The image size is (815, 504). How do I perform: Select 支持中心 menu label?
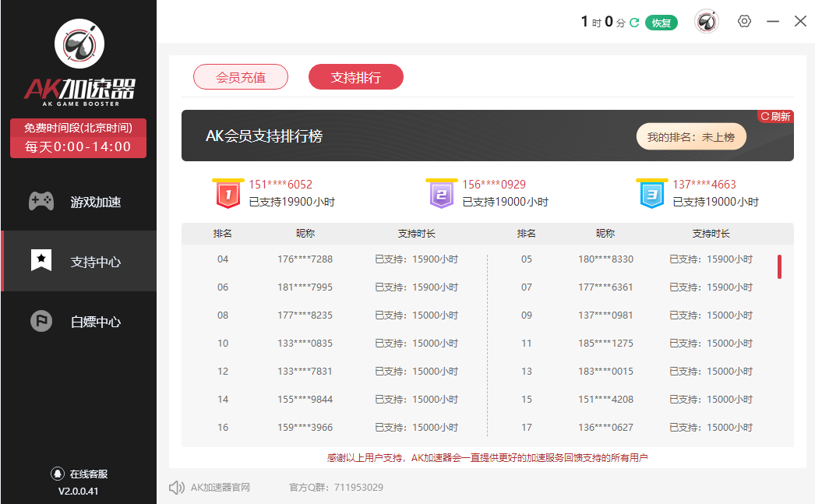96,262
